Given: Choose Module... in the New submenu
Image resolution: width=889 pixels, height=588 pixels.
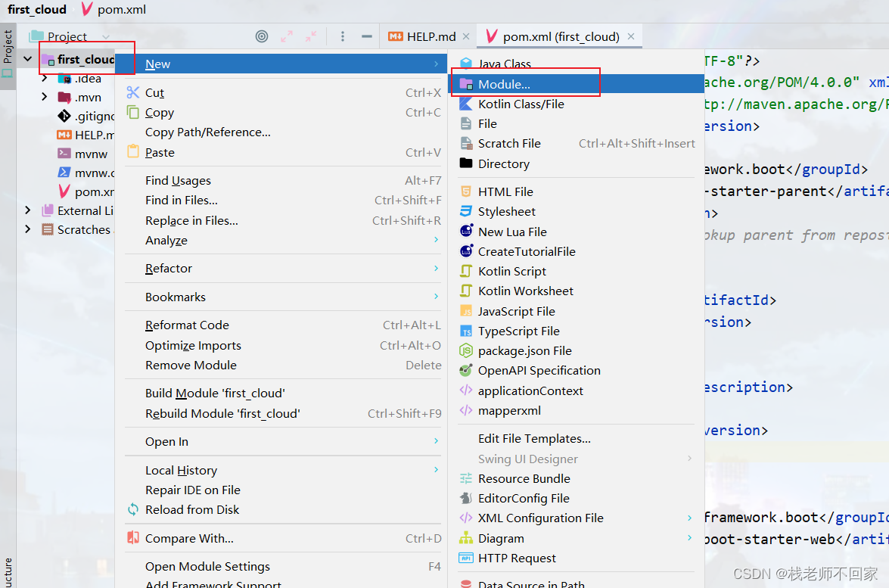Looking at the screenshot, I should tap(577, 84).
